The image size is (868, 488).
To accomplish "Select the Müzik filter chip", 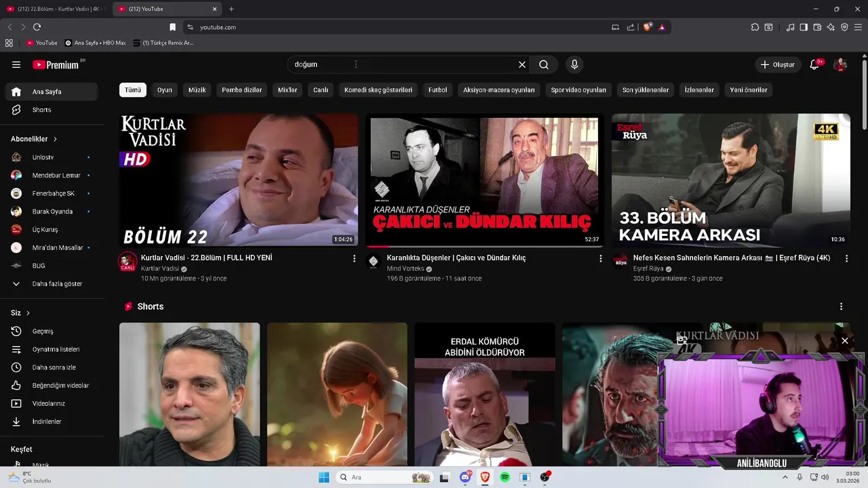I will (x=197, y=89).
